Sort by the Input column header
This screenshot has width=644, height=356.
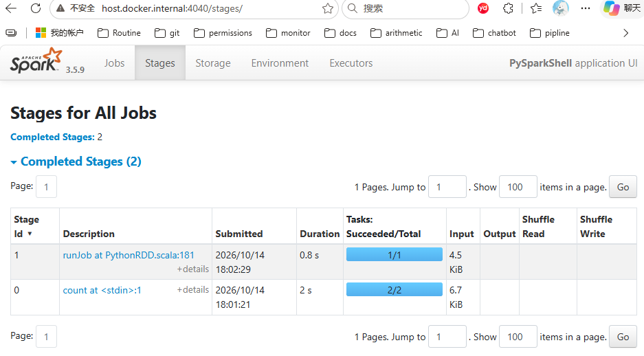[462, 234]
